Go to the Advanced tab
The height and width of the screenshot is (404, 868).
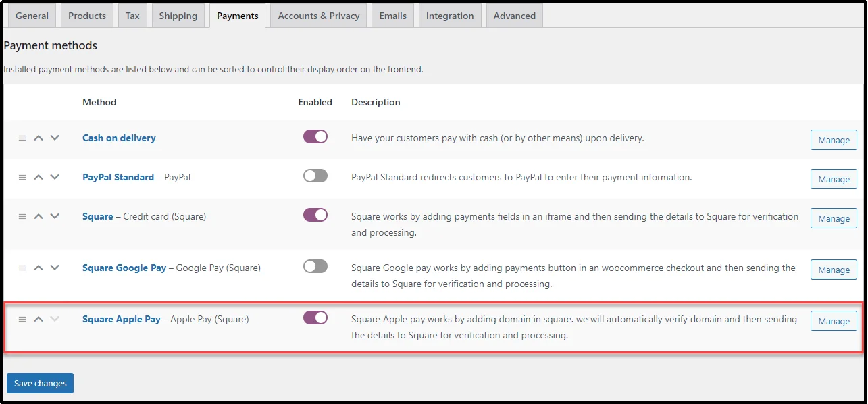click(x=514, y=16)
